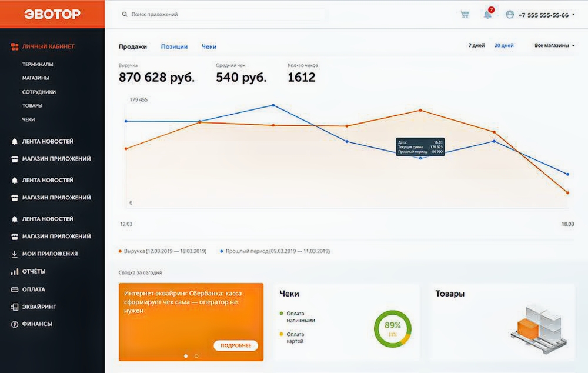Open ЧЕКИ in the sidebar submenu

click(x=28, y=119)
